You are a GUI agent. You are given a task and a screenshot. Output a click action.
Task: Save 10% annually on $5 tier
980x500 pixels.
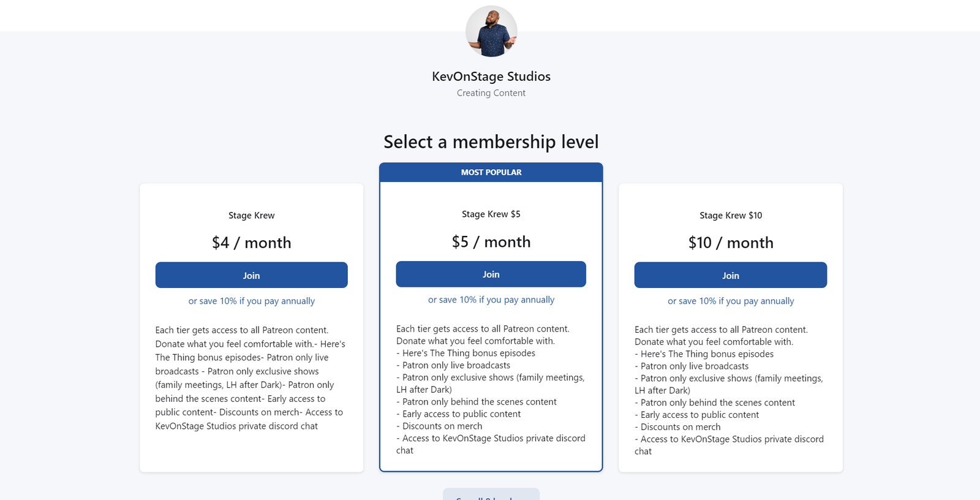coord(491,300)
